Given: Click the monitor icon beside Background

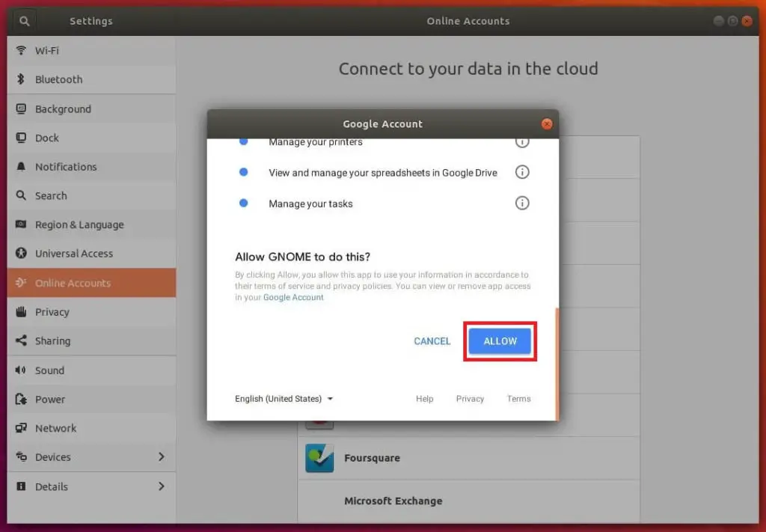Looking at the screenshot, I should point(21,108).
